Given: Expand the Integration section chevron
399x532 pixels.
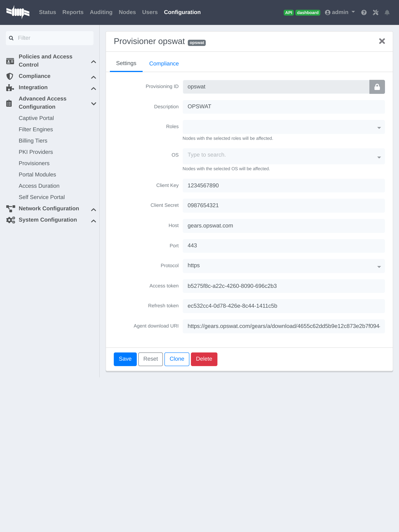Looking at the screenshot, I should point(93,89).
